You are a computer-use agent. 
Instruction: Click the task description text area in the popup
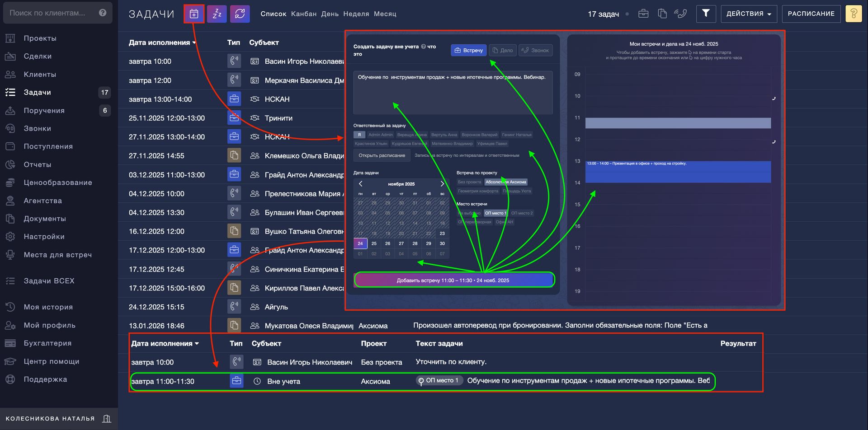(x=453, y=93)
